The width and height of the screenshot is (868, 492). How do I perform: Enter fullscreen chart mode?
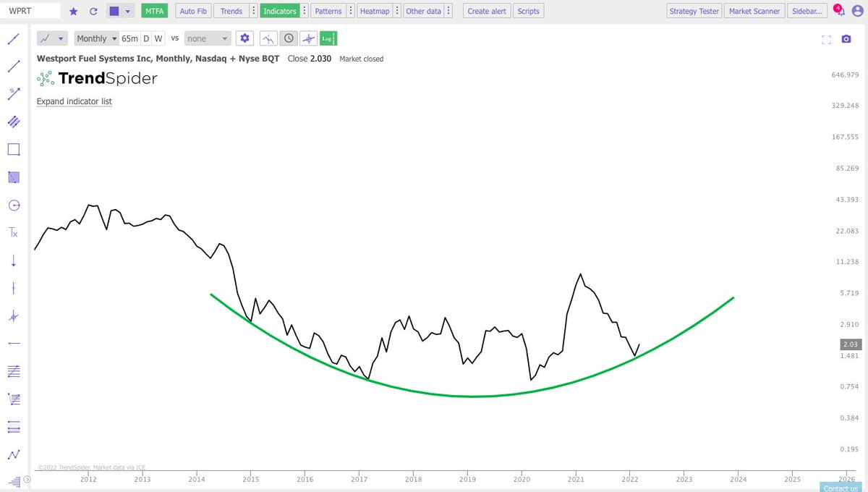click(827, 39)
